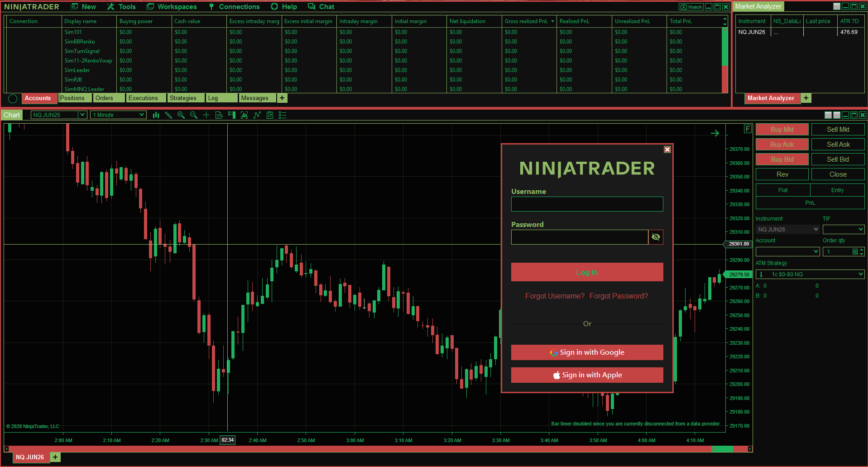The image size is (868, 467).
Task: Activate the crosshair tool in chart toolbar
Action: point(206,115)
